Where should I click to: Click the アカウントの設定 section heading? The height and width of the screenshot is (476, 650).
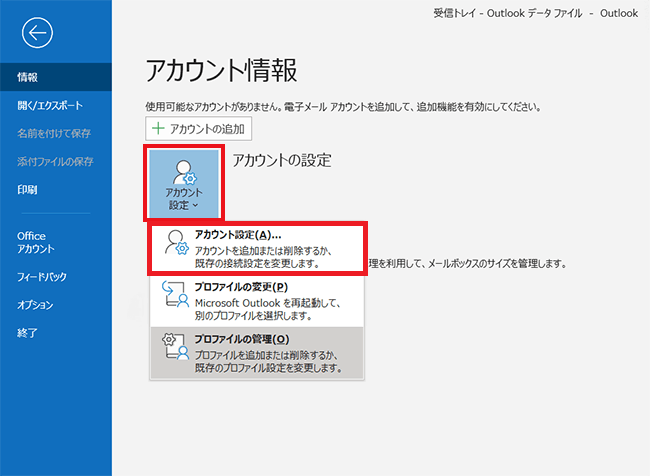click(282, 160)
